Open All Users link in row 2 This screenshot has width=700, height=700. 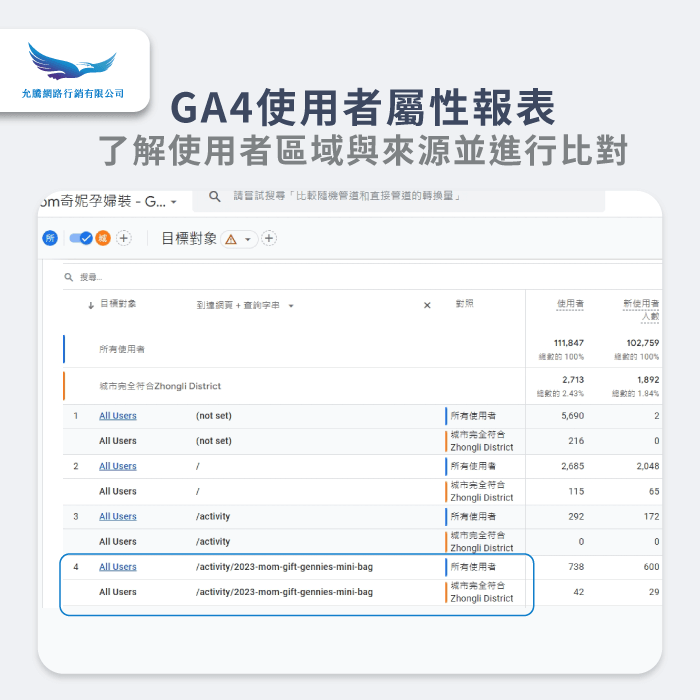(117, 466)
